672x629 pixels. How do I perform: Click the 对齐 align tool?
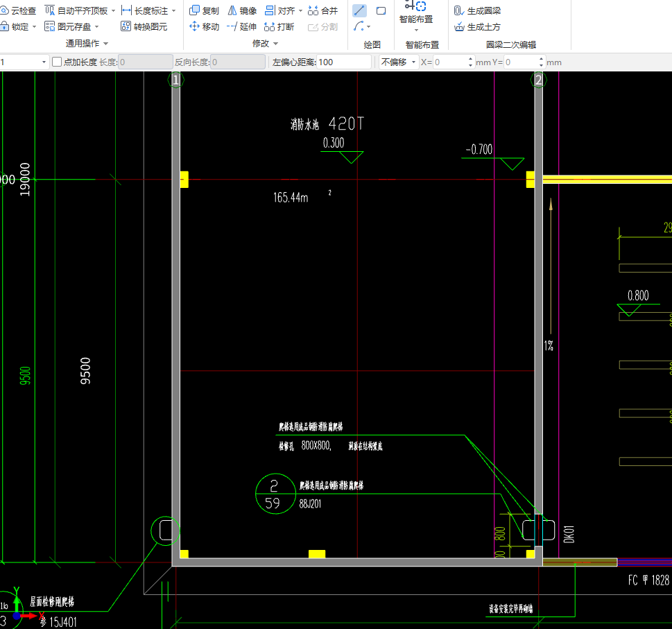tap(280, 10)
